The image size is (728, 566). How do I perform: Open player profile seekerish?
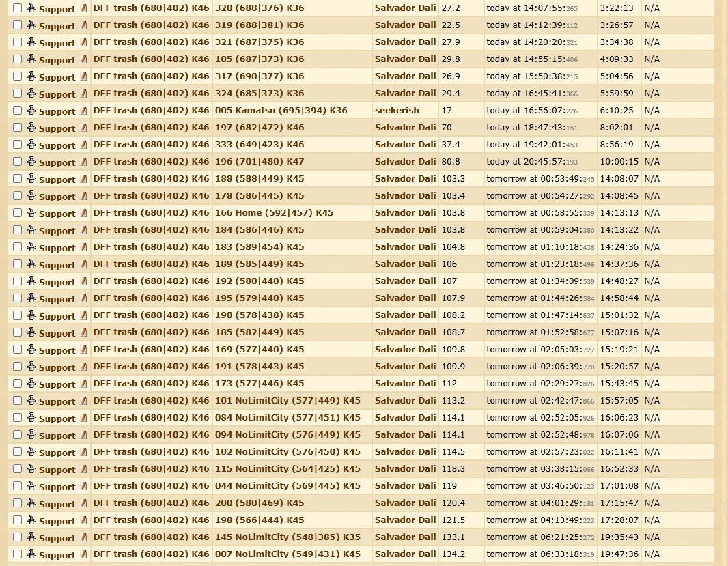(x=397, y=111)
